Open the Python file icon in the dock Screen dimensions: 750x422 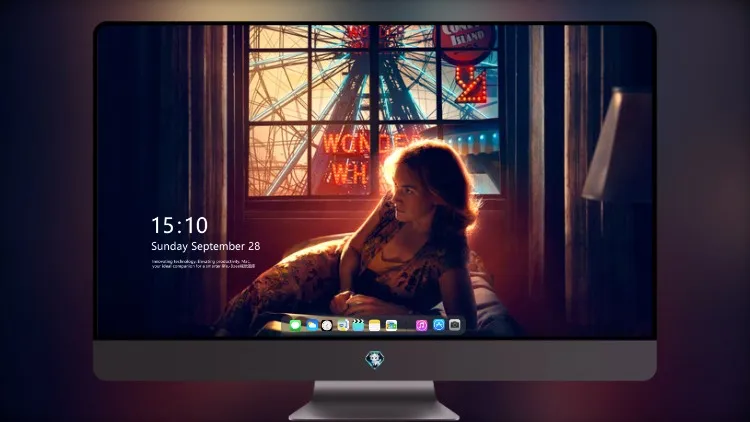pyautogui.click(x=342, y=325)
